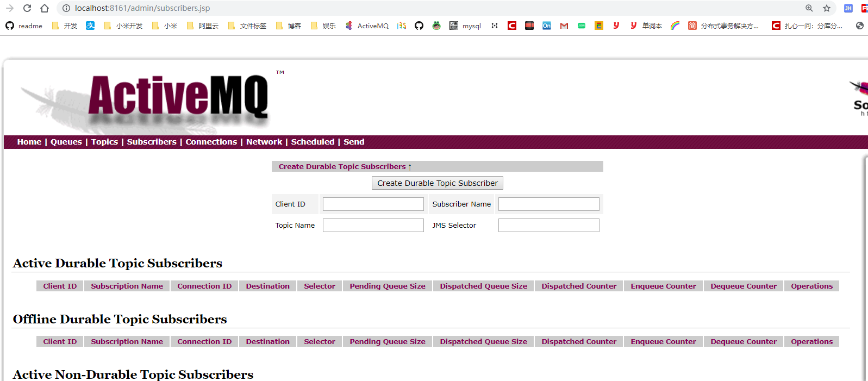This screenshot has height=381, width=868.
Task: Open the 小米 bookmark folder
Action: click(165, 26)
